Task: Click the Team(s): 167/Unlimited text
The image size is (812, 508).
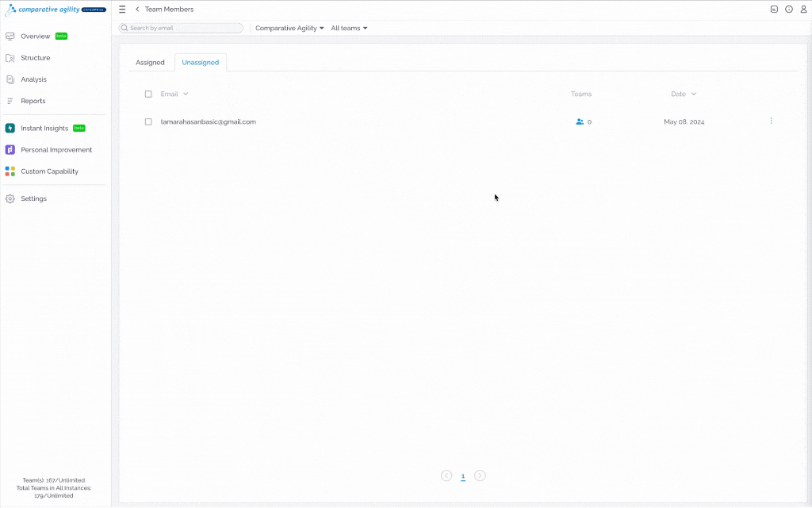Action: click(x=54, y=480)
